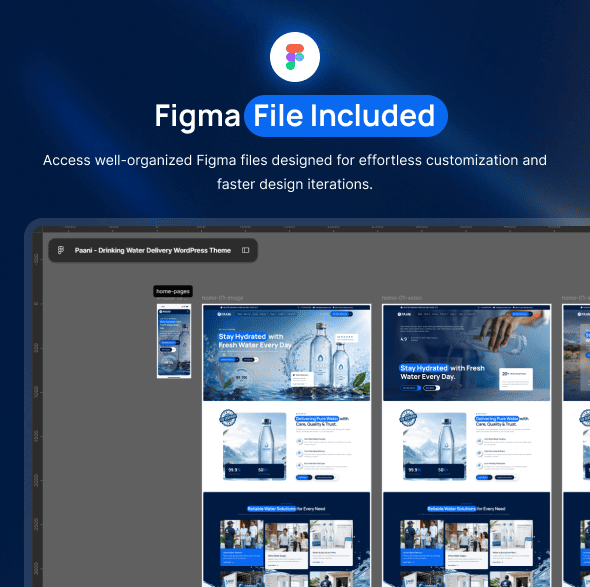The height and width of the screenshot is (587, 590).
Task: Click Paani logo in home-01-video header
Action: coord(404,314)
